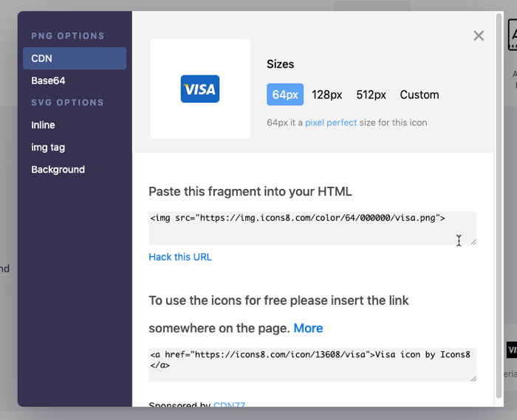Follow the pixel perfect link

coord(331,123)
